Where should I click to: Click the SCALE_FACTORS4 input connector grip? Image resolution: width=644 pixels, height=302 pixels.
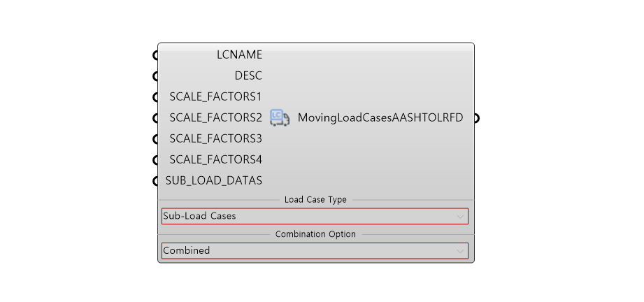pyautogui.click(x=156, y=160)
